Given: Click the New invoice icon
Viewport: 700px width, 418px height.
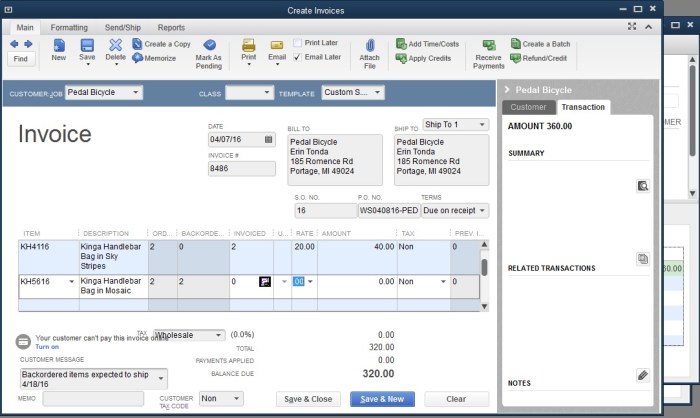Looking at the screenshot, I should [58, 46].
